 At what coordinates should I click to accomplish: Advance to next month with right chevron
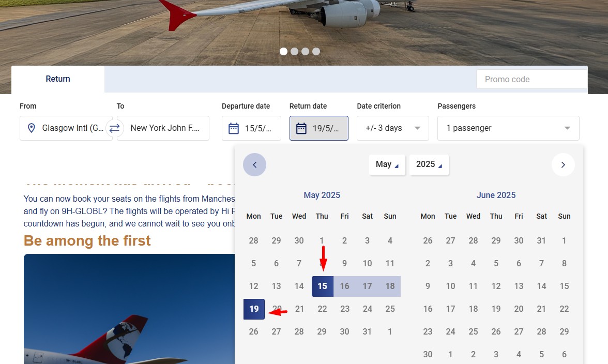pyautogui.click(x=563, y=164)
